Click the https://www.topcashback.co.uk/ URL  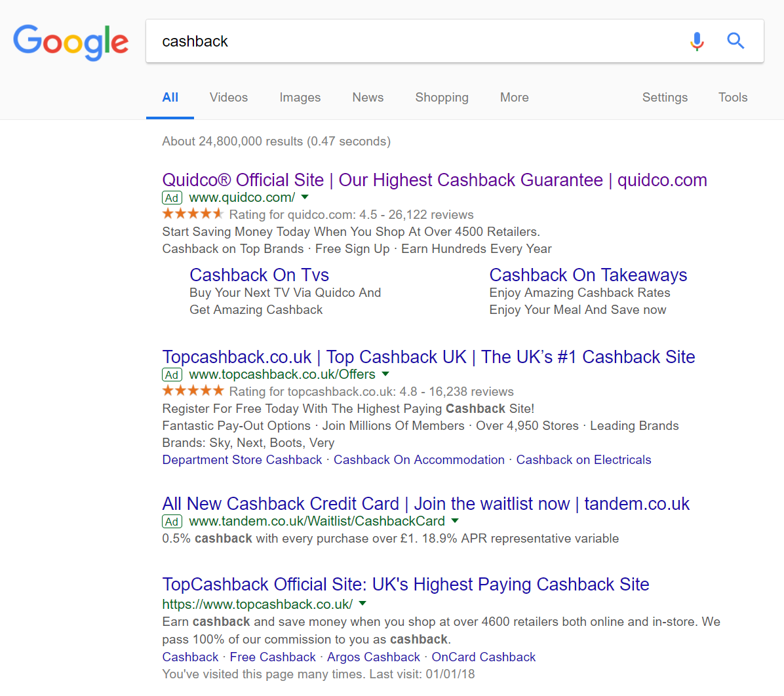click(x=258, y=604)
